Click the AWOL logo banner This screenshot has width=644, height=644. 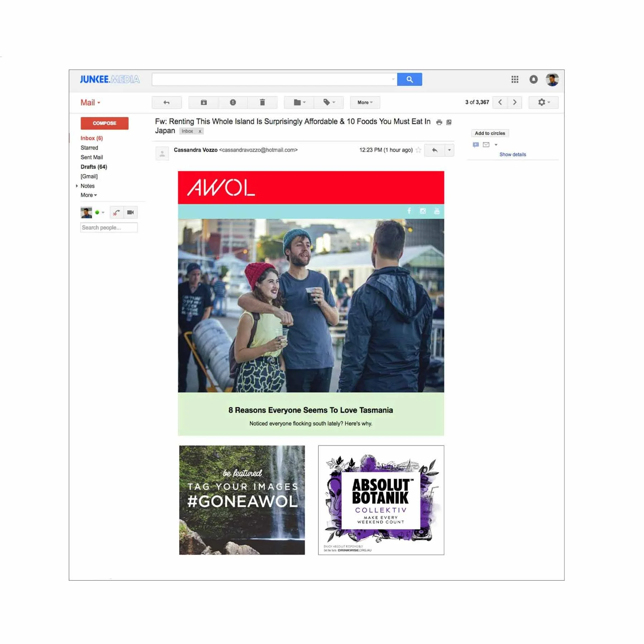tap(311, 187)
